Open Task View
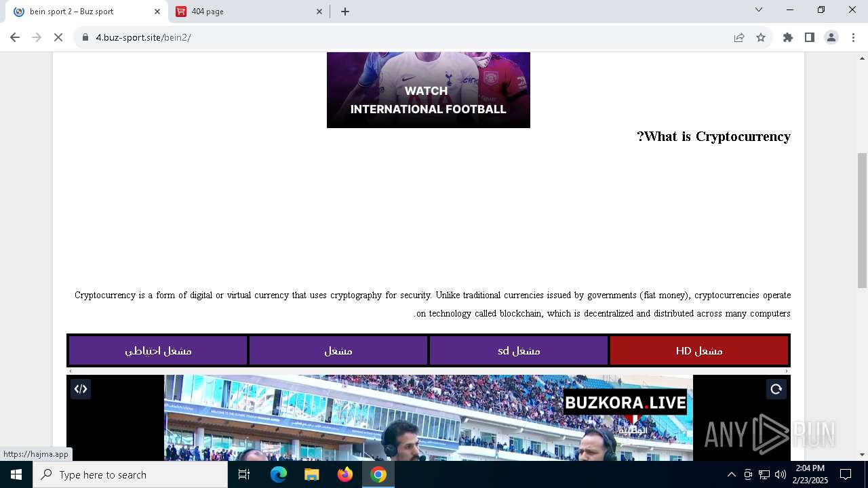Viewport: 868px width, 488px height. [244, 474]
